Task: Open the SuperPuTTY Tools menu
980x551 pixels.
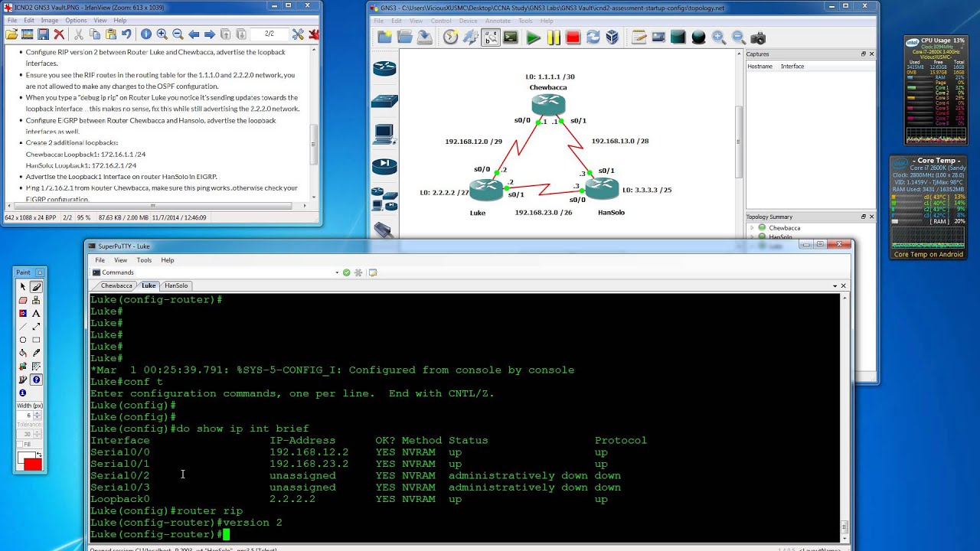Action: click(144, 260)
